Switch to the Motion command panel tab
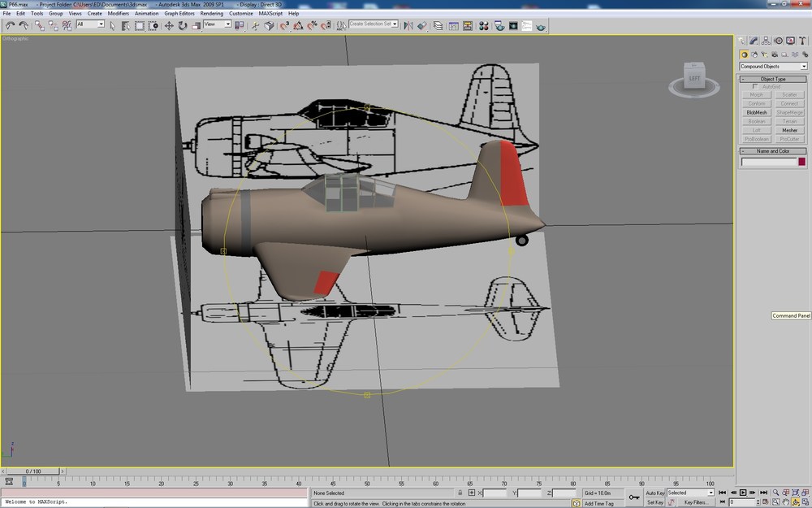Screen dimensions: 812x508 [x=778, y=41]
